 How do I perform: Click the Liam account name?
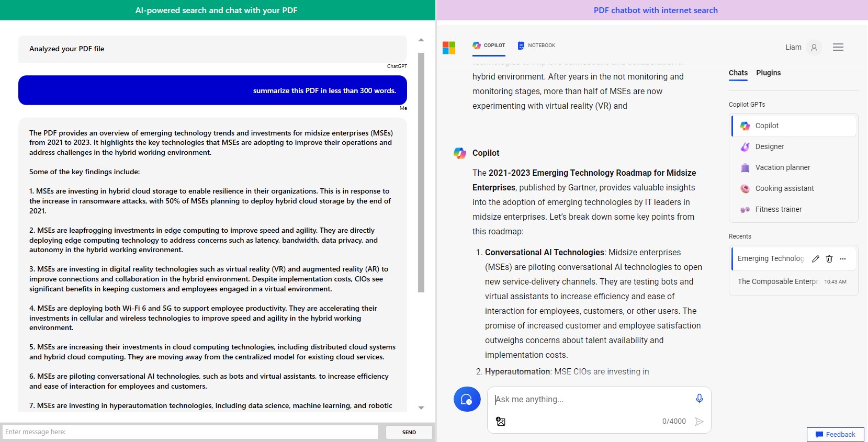coord(793,47)
